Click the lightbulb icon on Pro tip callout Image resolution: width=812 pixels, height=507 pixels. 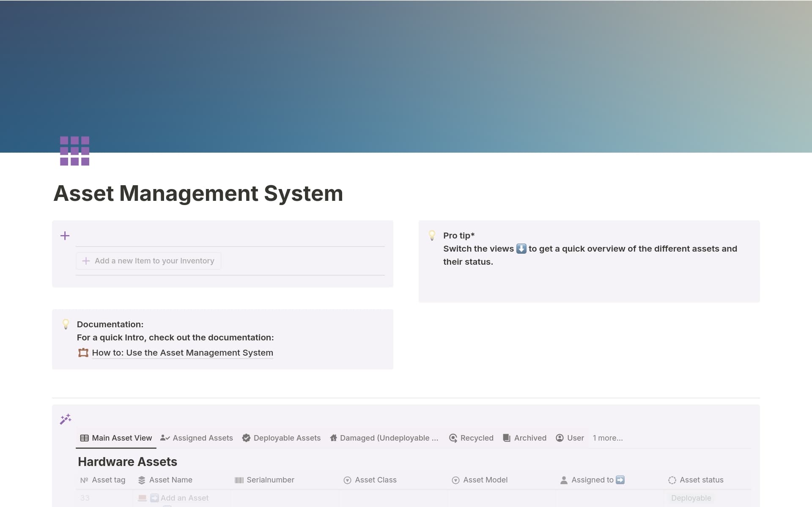(432, 235)
